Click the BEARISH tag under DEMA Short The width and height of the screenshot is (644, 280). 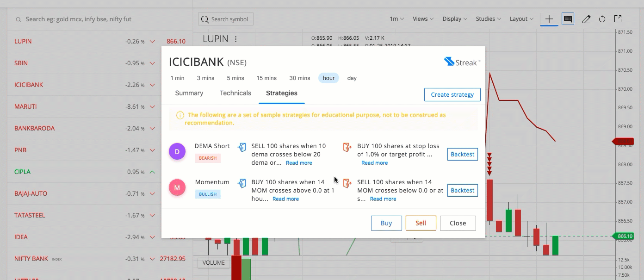coord(208,158)
